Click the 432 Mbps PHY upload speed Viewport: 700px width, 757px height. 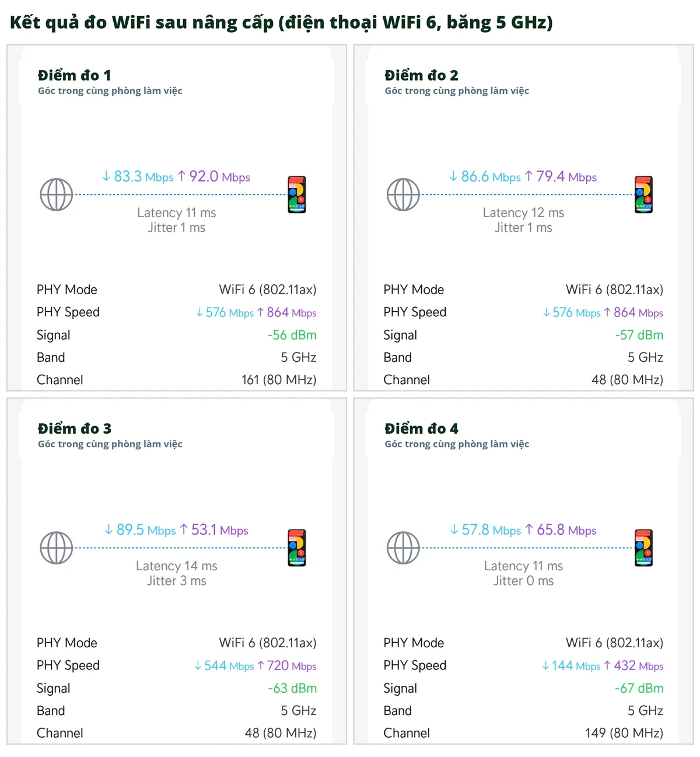coord(634,666)
